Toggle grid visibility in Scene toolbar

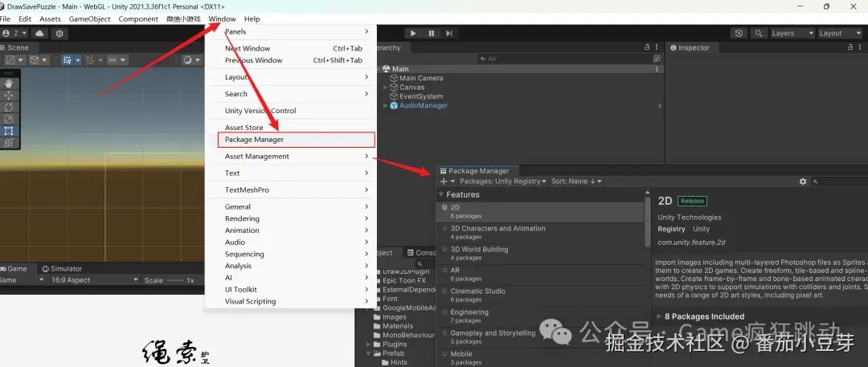point(67,59)
